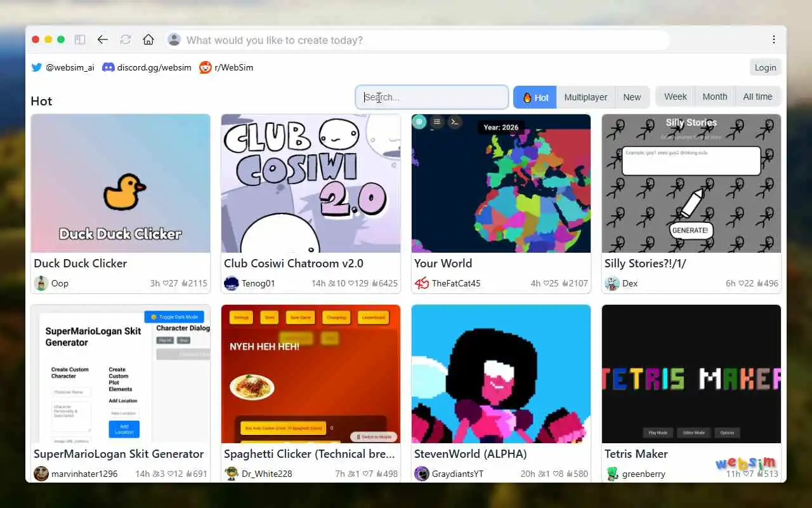Screen dimensions: 812x508
Task: Open the Silly Stories thumbnail
Action: (x=691, y=184)
